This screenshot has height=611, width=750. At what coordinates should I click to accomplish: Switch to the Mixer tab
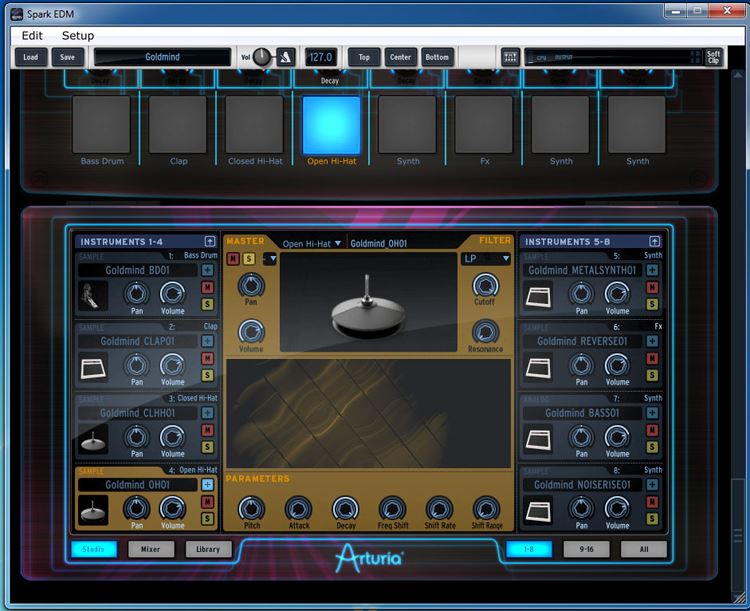pos(151,549)
